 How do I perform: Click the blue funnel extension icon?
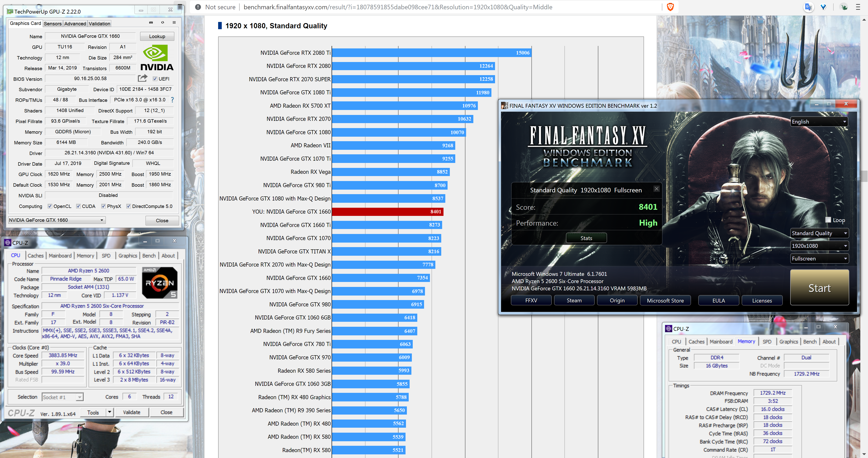(x=823, y=7)
